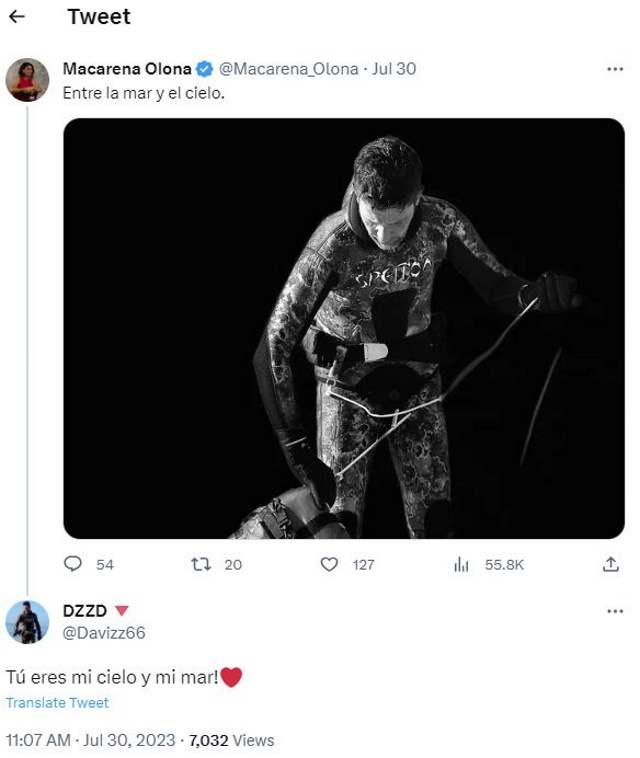Click Translate Tweet link

[58, 703]
